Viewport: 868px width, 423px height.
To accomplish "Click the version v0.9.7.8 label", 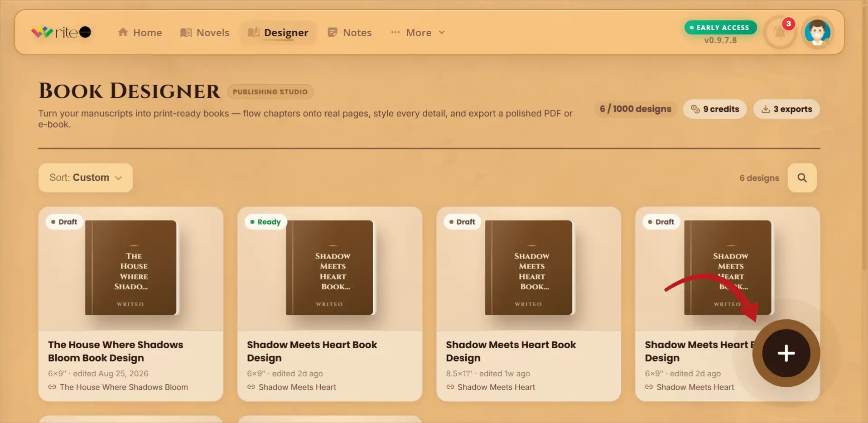I will point(720,40).
